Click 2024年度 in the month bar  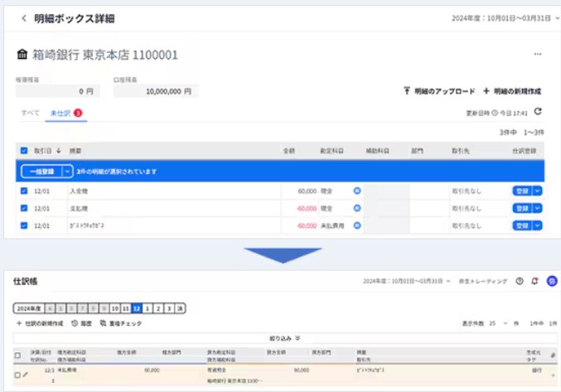coord(29,308)
